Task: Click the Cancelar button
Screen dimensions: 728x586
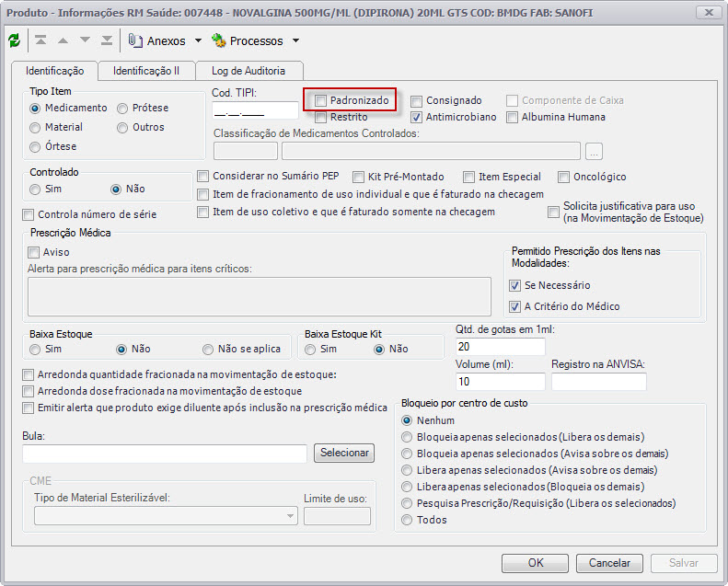Action: pos(609,563)
